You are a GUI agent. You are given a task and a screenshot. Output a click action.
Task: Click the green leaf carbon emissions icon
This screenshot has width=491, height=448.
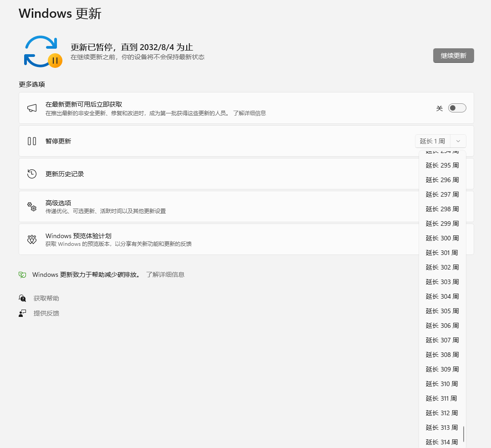click(x=22, y=275)
